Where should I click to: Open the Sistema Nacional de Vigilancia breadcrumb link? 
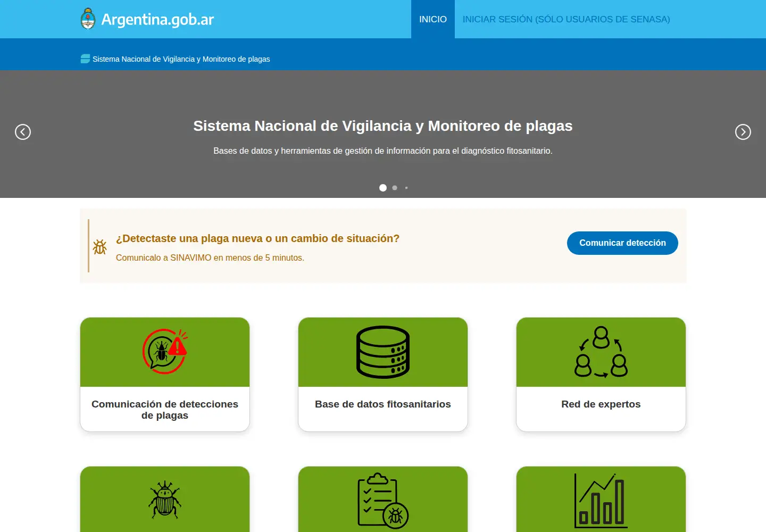click(181, 59)
